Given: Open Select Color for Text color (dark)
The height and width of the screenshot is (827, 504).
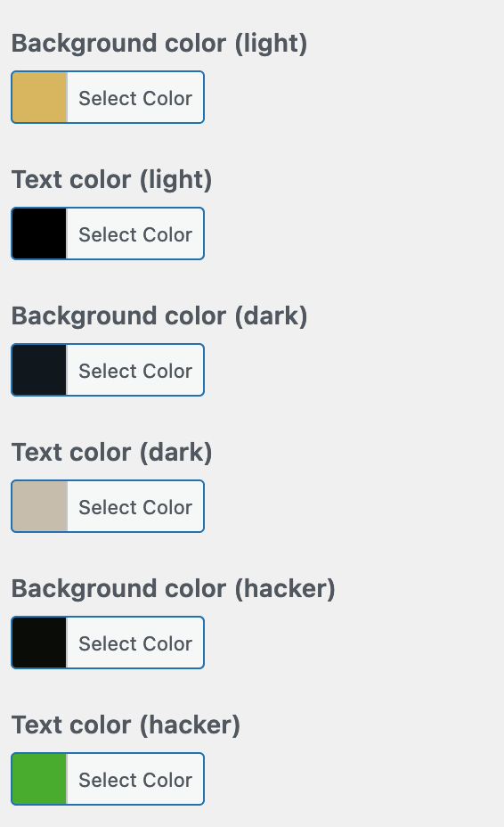Looking at the screenshot, I should 135,506.
